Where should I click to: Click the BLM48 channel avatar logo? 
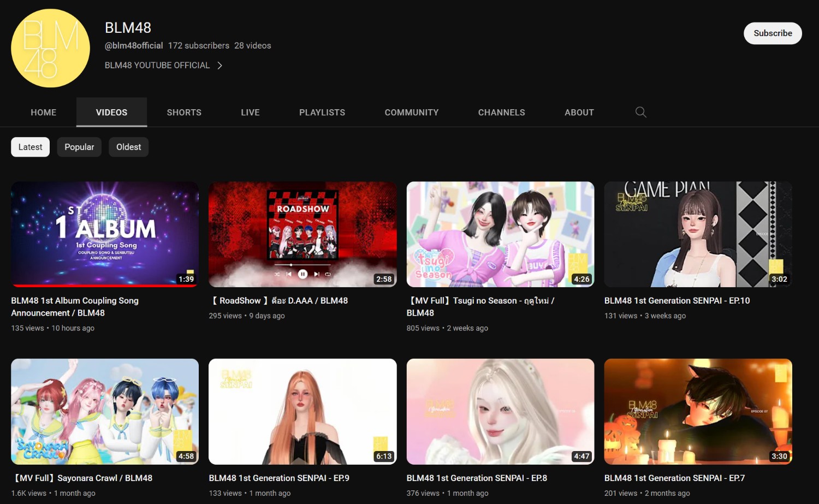pyautogui.click(x=50, y=48)
